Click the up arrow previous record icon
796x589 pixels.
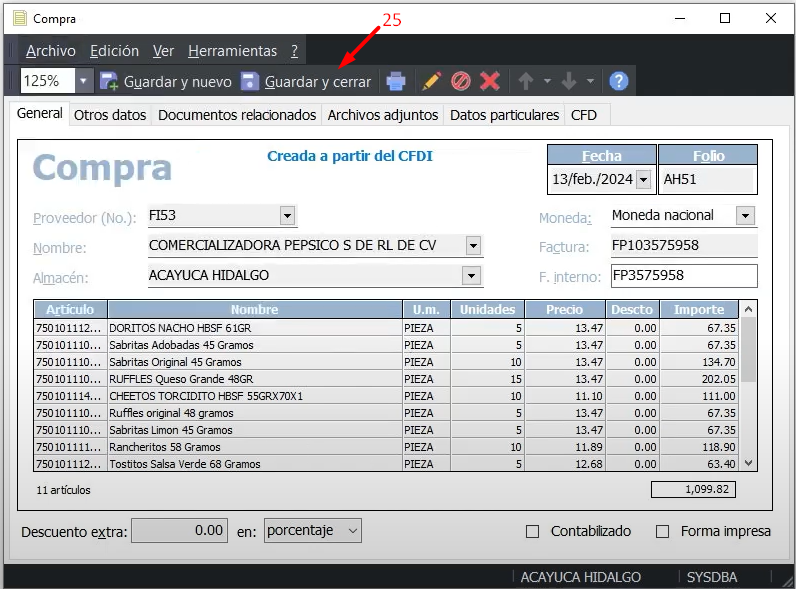pos(525,81)
